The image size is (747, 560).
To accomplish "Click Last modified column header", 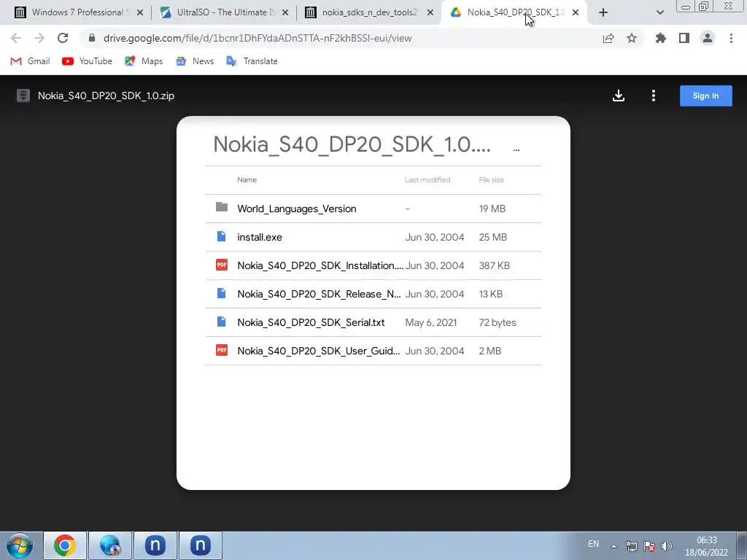I will [x=427, y=179].
